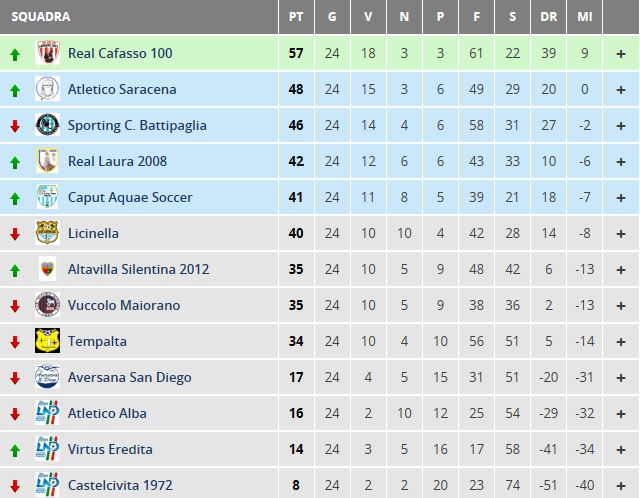This screenshot has width=640, height=498.
Task: Click the LND logo beside Atletico Alba
Action: point(47,412)
